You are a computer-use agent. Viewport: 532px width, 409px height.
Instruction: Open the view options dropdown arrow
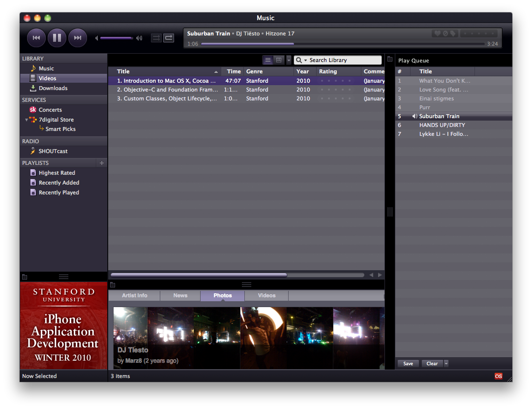click(289, 60)
